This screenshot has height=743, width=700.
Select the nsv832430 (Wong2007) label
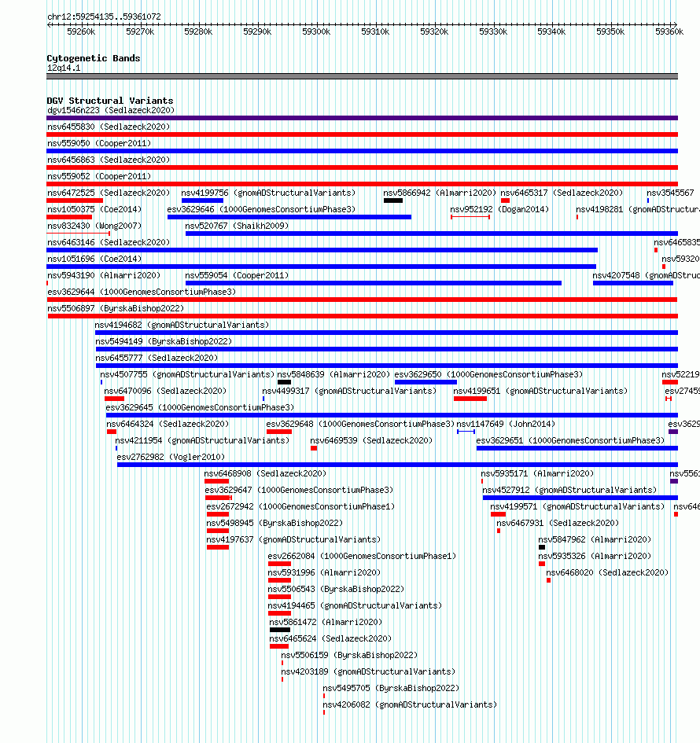(x=94, y=226)
